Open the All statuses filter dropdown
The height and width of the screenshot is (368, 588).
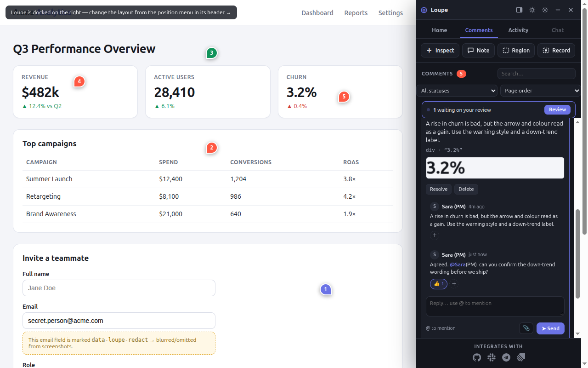tap(457, 91)
